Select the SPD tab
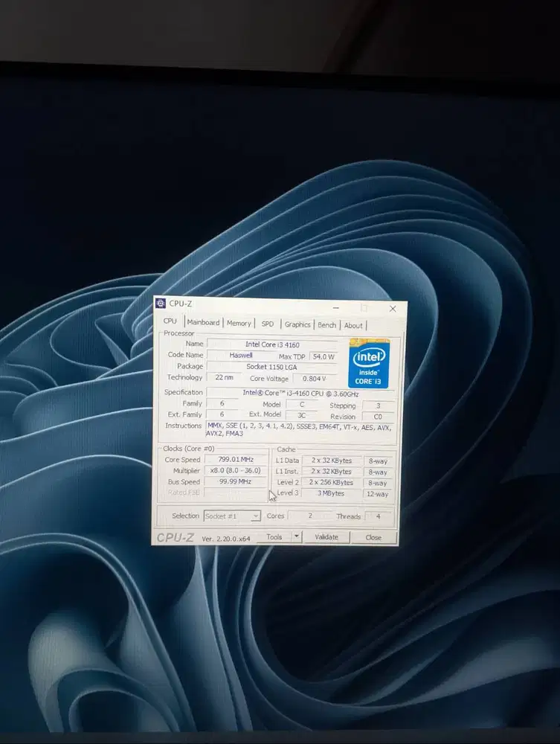 coord(268,324)
